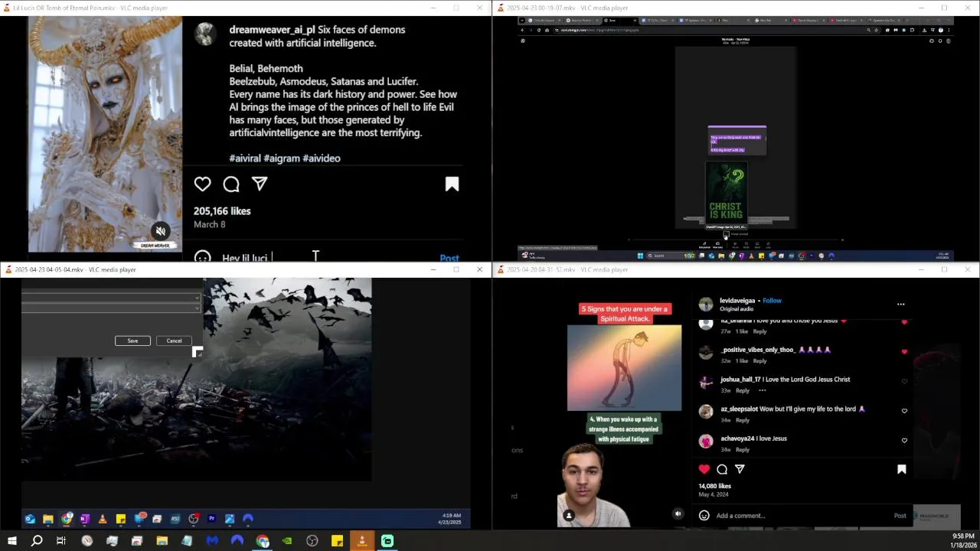Focus the Add a comment field
The image size is (980, 551).
[800, 516]
